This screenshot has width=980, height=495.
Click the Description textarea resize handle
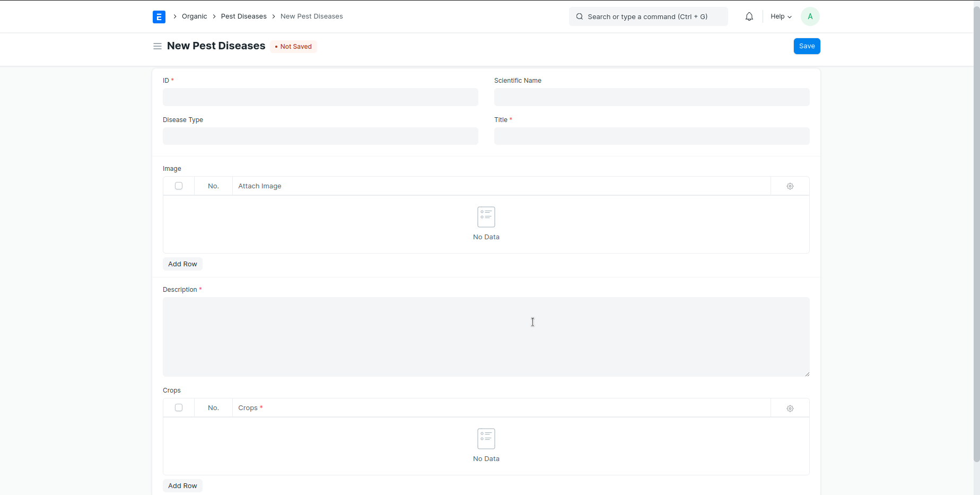(x=807, y=374)
